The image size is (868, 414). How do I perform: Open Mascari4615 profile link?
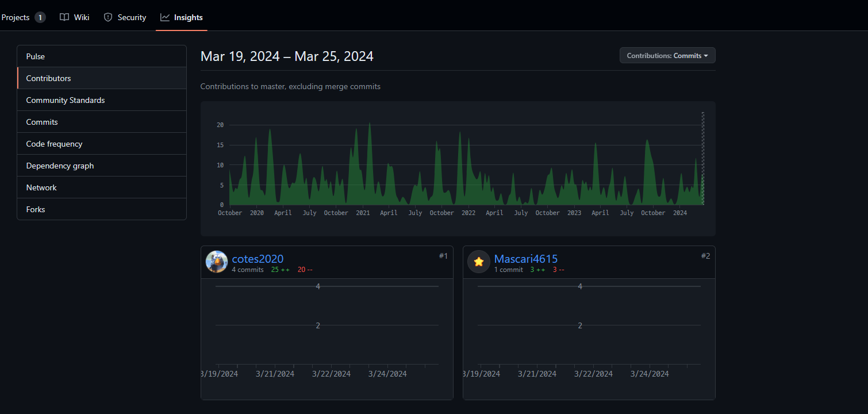[x=525, y=259]
